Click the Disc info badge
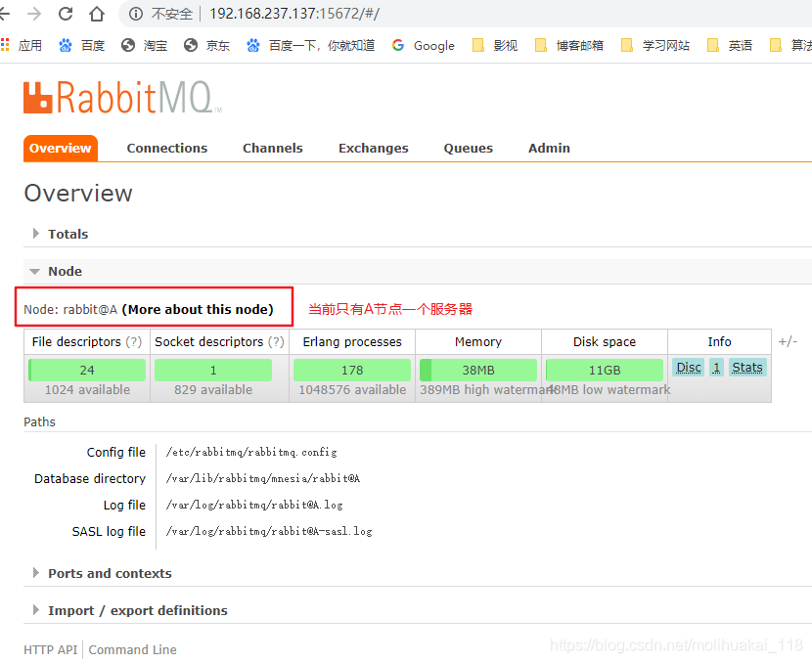 (688, 368)
